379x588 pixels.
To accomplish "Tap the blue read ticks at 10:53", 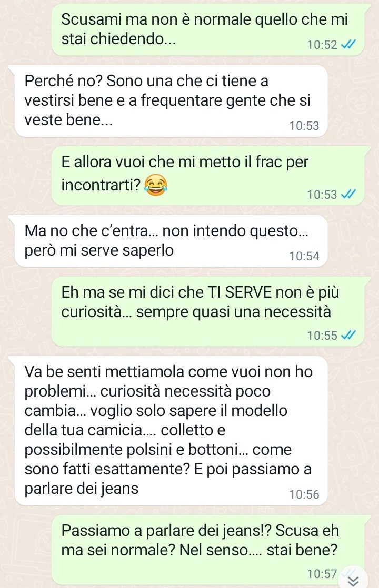I will (x=348, y=194).
